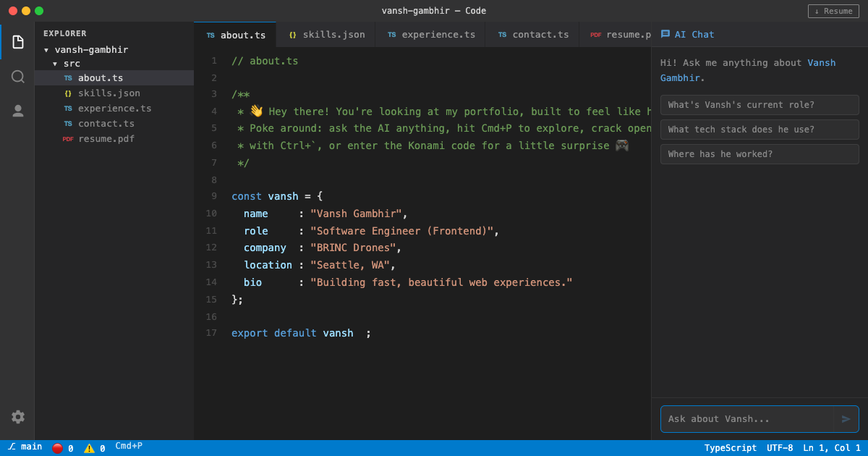Ask the suggested question about his tech stack
Viewport: 868px width, 456px height.
pos(759,129)
